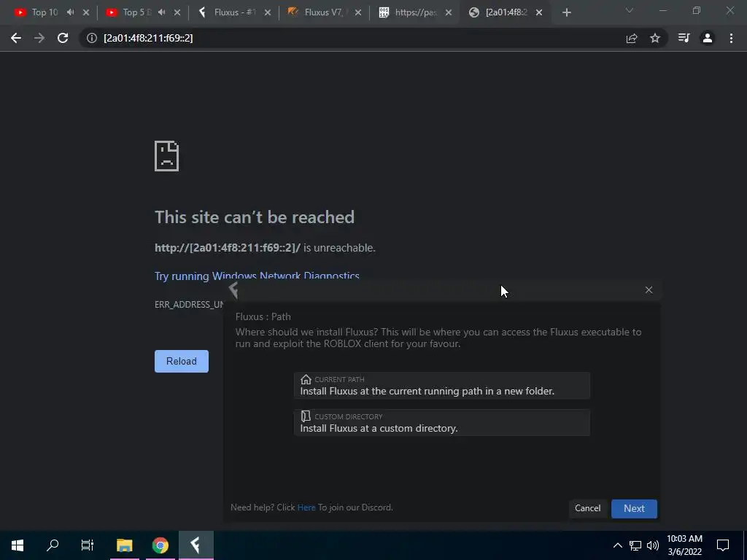
Task: Open the taskbar clock showing 10:03 AM
Action: pos(684,545)
